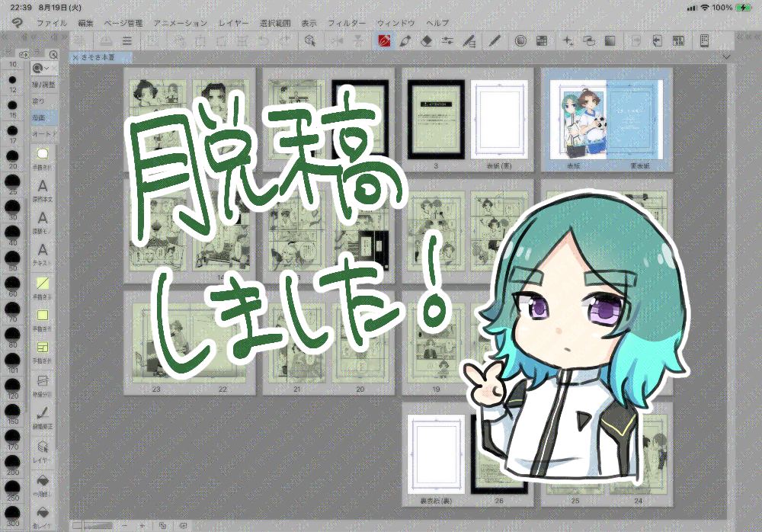Expand the chevron at tab bar right end
Screen dimensions: 762x532
pos(727,56)
